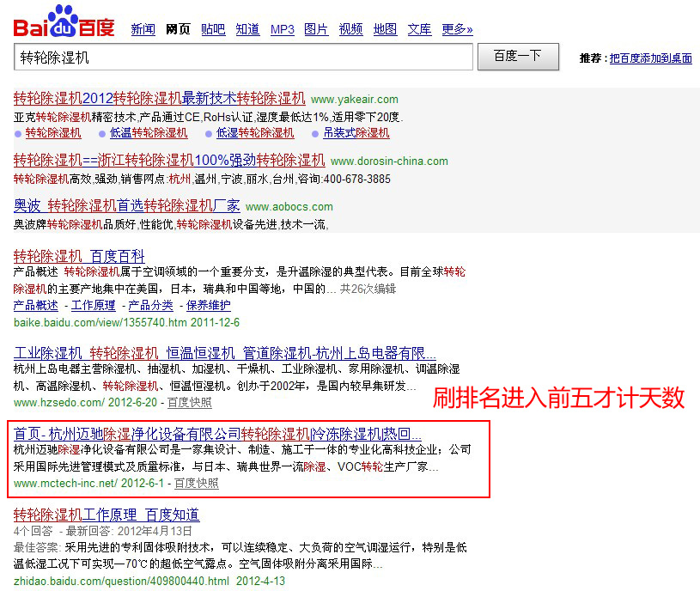Open the 低温转轮除湿机 sublink
The height and width of the screenshot is (591, 700).
click(x=149, y=132)
